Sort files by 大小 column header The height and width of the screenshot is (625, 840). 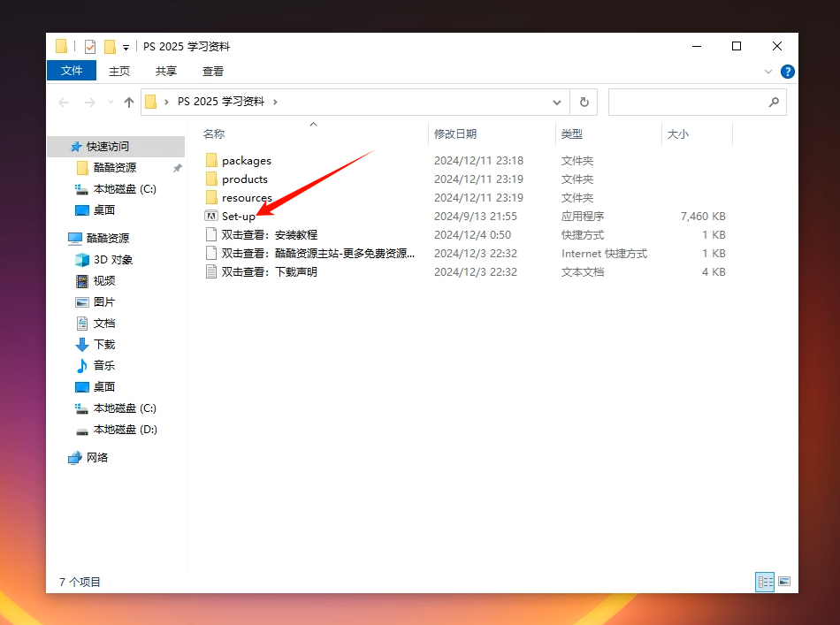tap(678, 134)
